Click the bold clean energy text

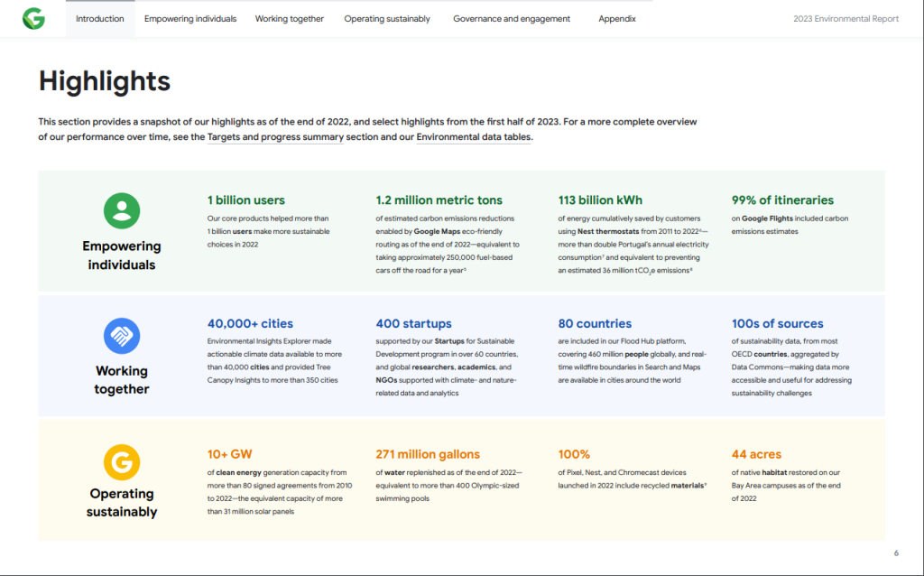point(238,473)
